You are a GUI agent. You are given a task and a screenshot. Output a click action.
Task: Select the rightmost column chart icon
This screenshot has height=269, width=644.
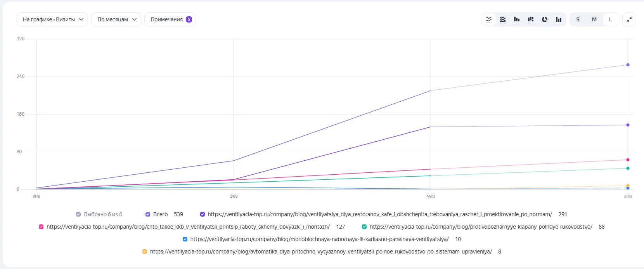559,19
